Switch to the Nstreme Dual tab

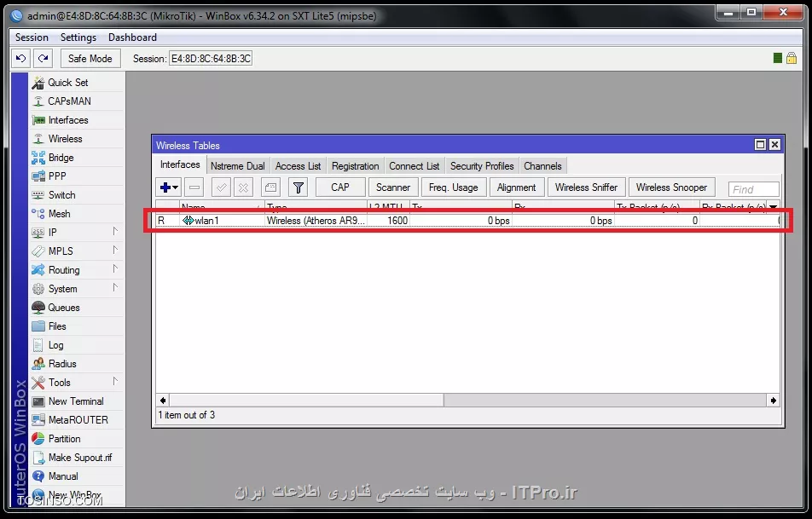(238, 166)
